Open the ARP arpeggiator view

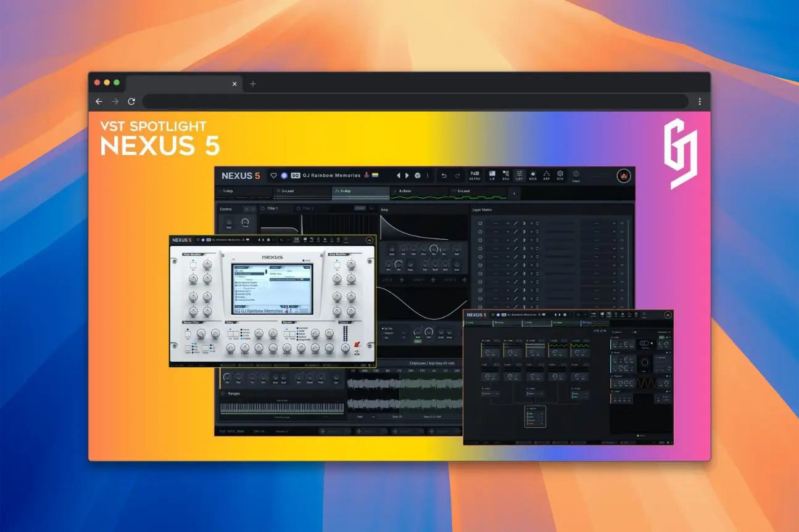(547, 176)
